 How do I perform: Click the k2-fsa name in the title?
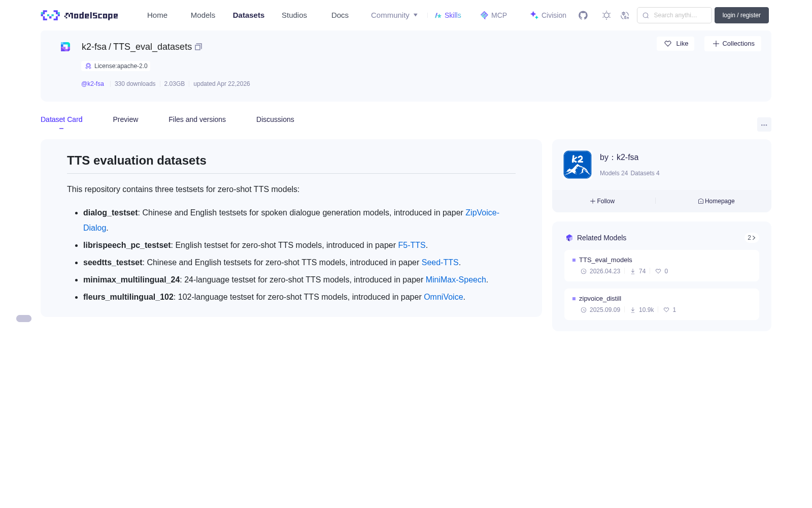[94, 47]
